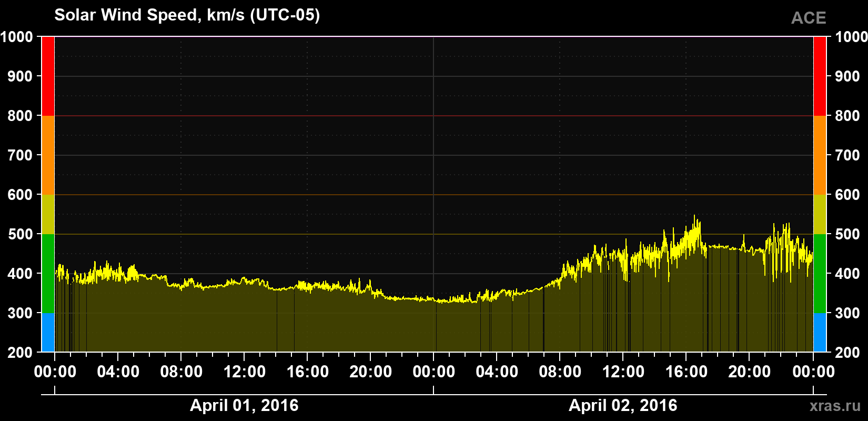Choose the "20:00" time label for April 02
Image resolution: width=868 pixels, height=421 pixels.
click(750, 372)
